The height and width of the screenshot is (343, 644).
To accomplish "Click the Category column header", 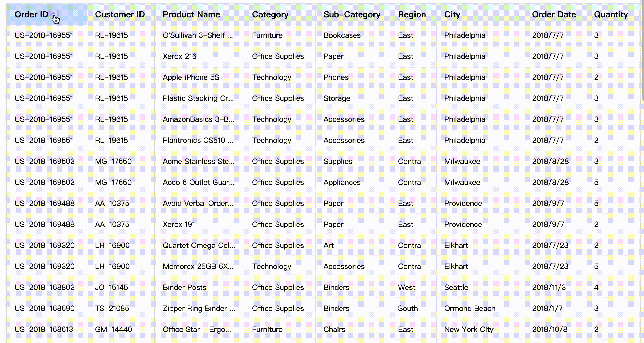I will [x=270, y=14].
